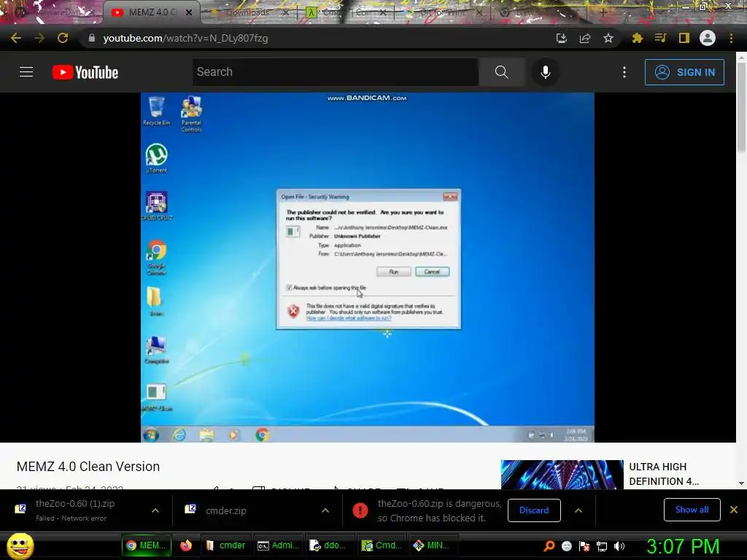
Task: Click the install app icon in address bar
Action: point(562,38)
